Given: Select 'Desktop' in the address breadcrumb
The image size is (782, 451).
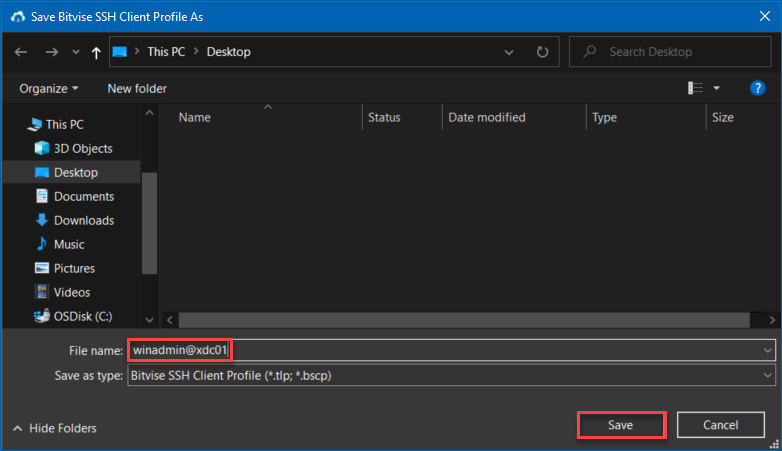Looking at the screenshot, I should (x=228, y=52).
